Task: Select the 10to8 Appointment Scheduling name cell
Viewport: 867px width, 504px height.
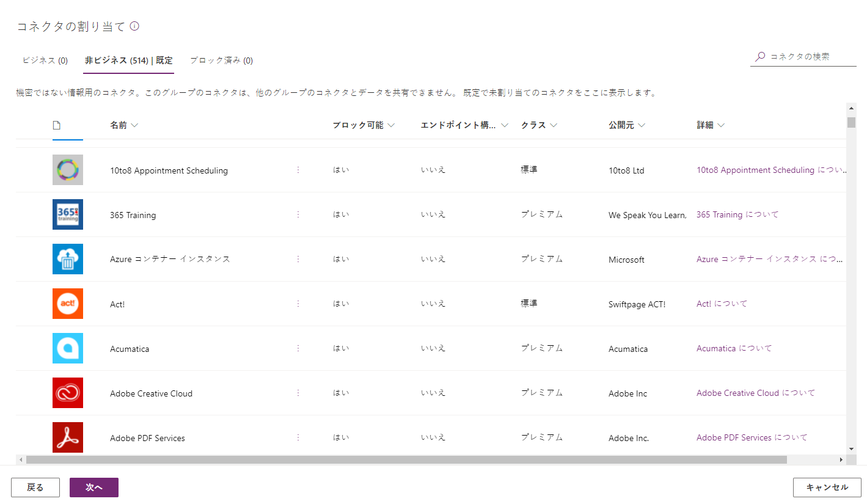Action: (169, 171)
